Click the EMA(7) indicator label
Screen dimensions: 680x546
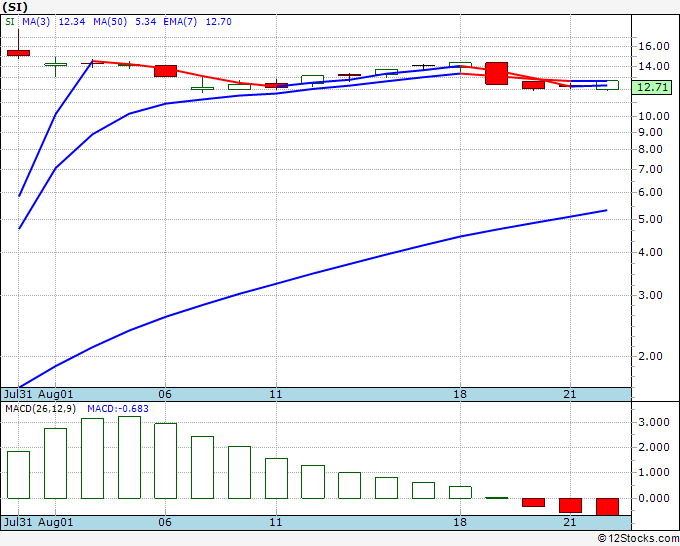point(180,22)
